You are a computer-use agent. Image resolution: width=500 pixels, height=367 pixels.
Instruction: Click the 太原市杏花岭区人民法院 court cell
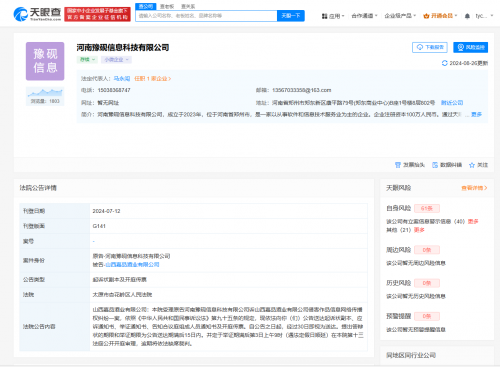[228, 295]
